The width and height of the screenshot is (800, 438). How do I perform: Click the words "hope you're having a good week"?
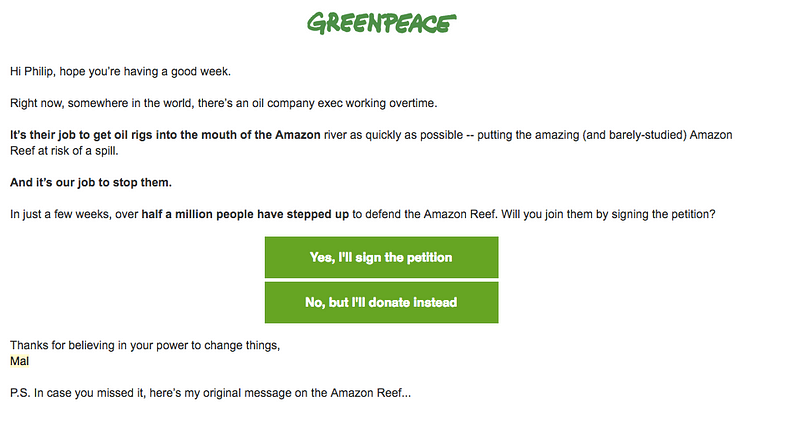[x=144, y=71]
